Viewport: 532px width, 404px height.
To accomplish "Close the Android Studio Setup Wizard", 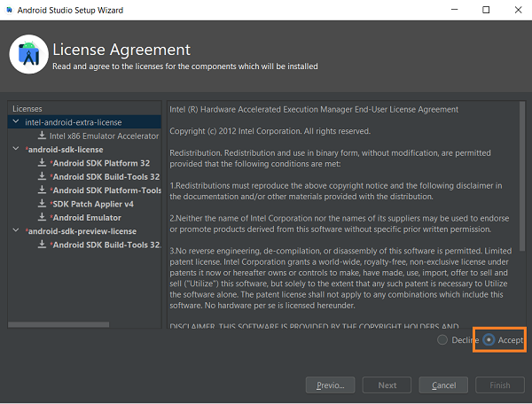I will 518,10.
